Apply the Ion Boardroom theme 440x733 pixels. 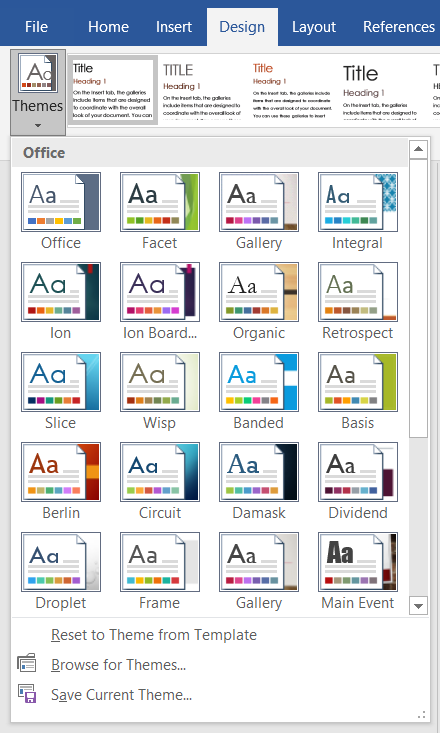[159, 292]
